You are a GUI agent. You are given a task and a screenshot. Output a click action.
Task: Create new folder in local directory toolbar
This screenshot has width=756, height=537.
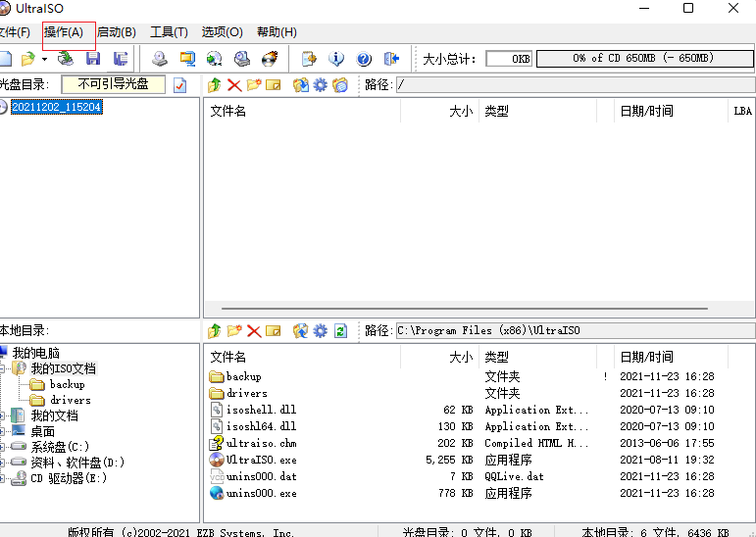click(x=234, y=331)
